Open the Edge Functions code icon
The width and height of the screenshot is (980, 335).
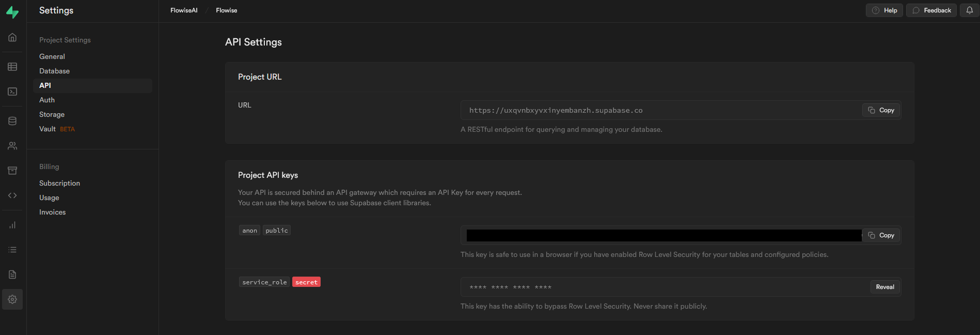pos(12,195)
